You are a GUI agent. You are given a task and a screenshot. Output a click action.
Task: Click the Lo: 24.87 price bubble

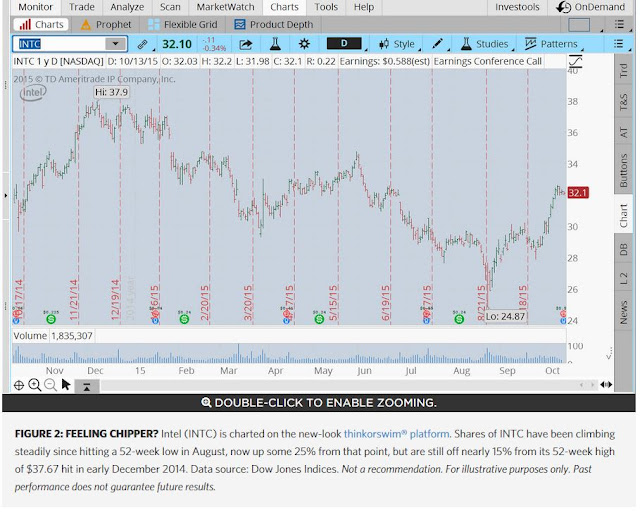(505, 316)
